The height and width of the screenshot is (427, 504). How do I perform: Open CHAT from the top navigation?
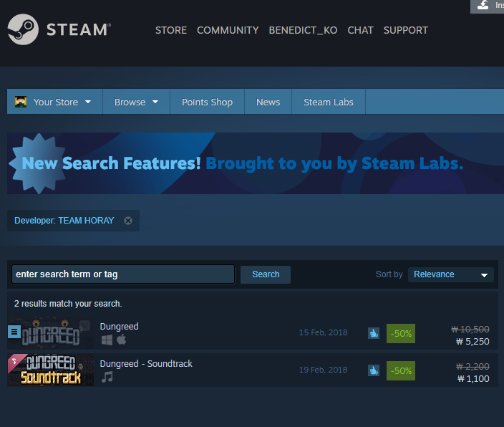tap(360, 30)
